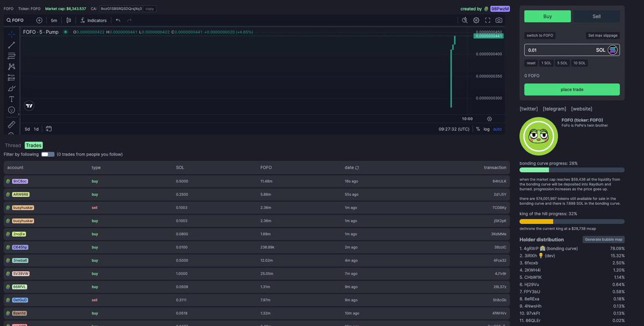Select the trend line drawing tool
Image resolution: width=644 pixels, height=326 pixels.
[x=11, y=45]
